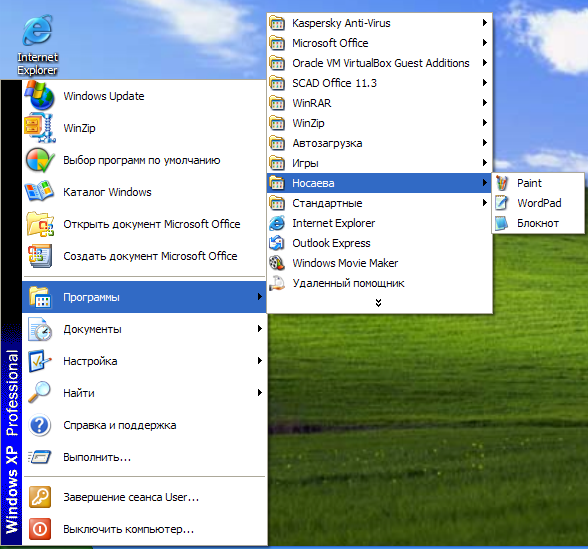This screenshot has width=588, height=549.
Task: Click WinRAR folder label
Action: tap(312, 103)
